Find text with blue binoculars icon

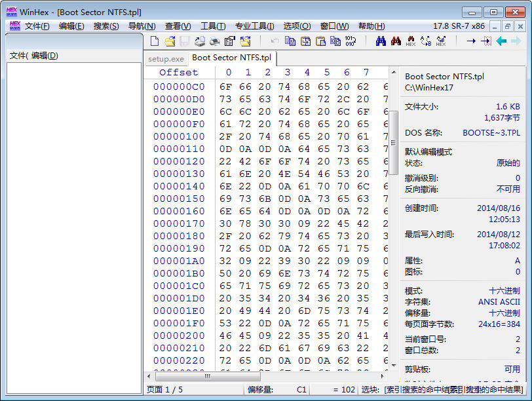[x=381, y=41]
